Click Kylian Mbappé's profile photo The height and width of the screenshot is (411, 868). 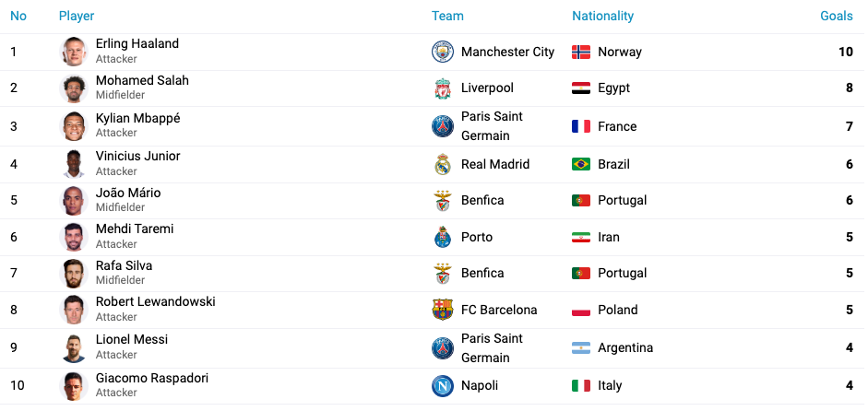point(74,126)
